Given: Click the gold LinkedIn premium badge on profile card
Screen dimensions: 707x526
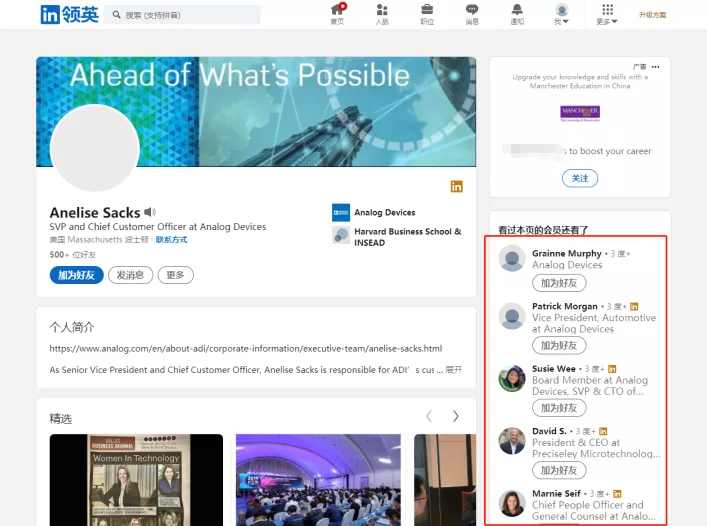Looking at the screenshot, I should pos(456,186).
